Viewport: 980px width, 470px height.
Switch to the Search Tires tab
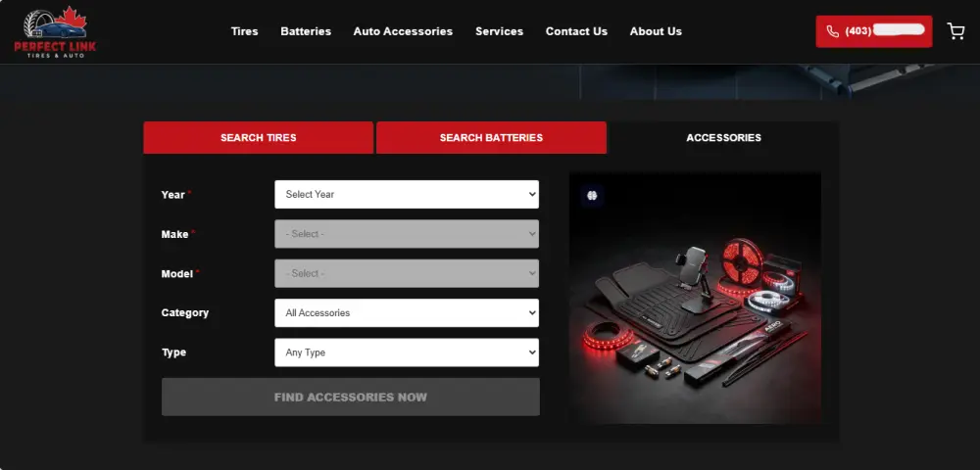tap(258, 137)
